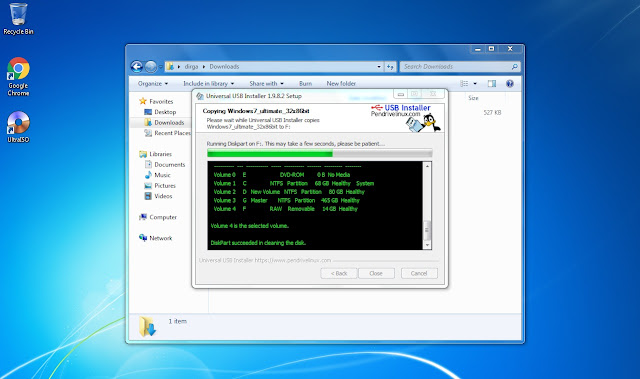Click the 'Volume 1' C NTFS row
The width and height of the screenshot is (640, 379).
pos(293,184)
